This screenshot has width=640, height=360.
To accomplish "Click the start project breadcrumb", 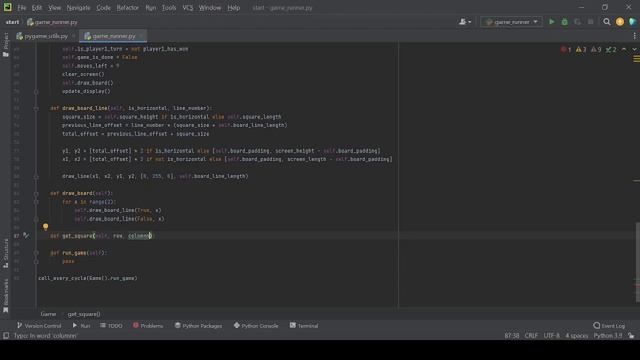I will click(x=12, y=22).
